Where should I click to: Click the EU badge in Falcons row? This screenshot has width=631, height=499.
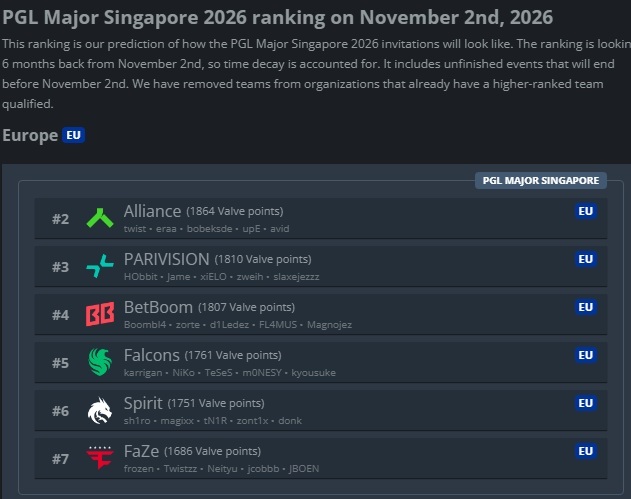[x=586, y=355]
